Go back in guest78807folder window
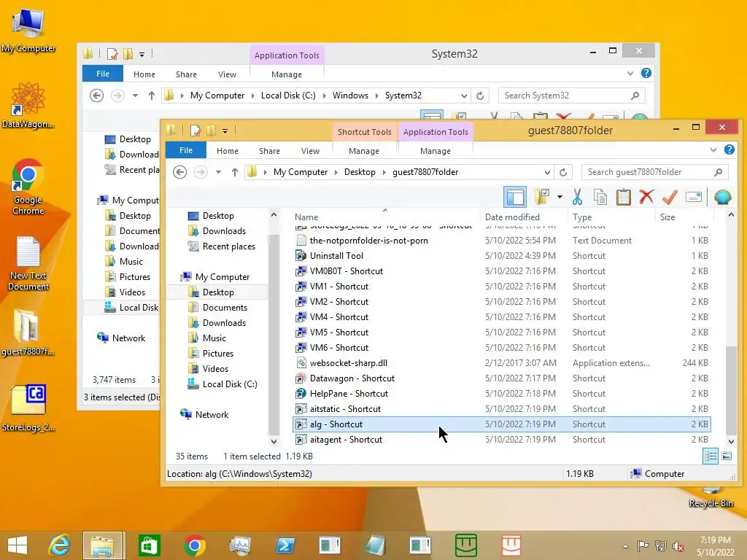The width and height of the screenshot is (747, 560). (179, 172)
